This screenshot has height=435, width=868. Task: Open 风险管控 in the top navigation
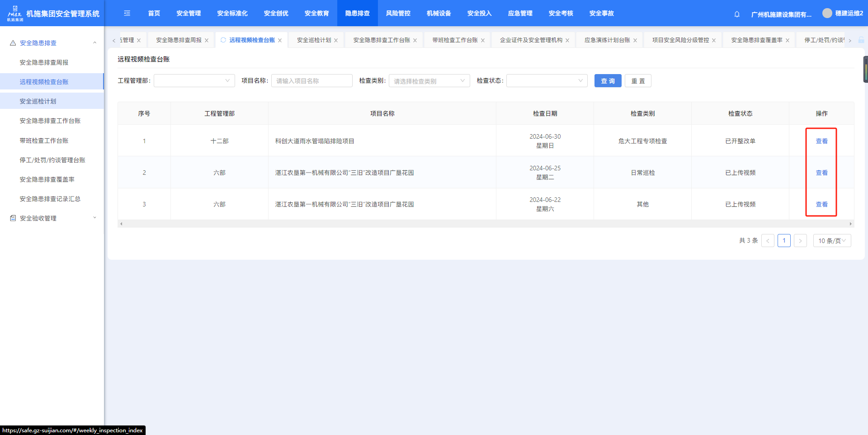[x=398, y=13]
